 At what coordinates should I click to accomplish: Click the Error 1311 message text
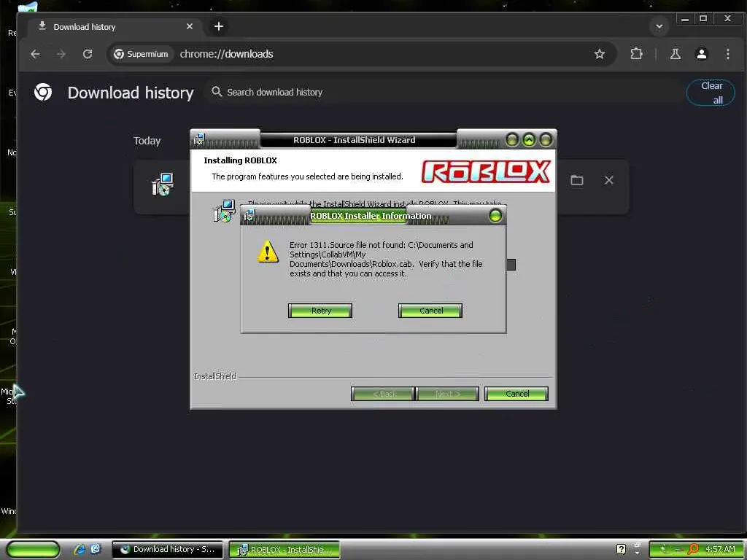tap(386, 259)
